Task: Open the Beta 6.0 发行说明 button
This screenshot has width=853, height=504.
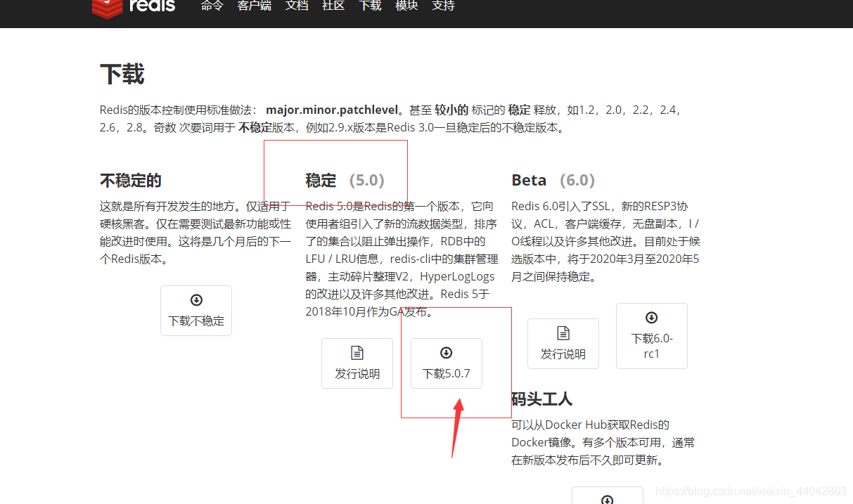Action: pyautogui.click(x=563, y=344)
